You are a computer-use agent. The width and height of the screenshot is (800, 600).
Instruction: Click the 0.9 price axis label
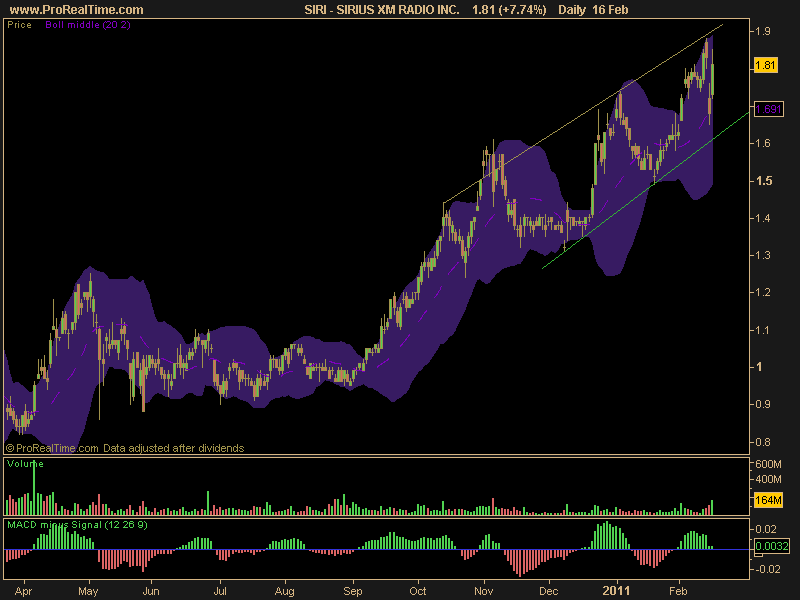coord(763,405)
